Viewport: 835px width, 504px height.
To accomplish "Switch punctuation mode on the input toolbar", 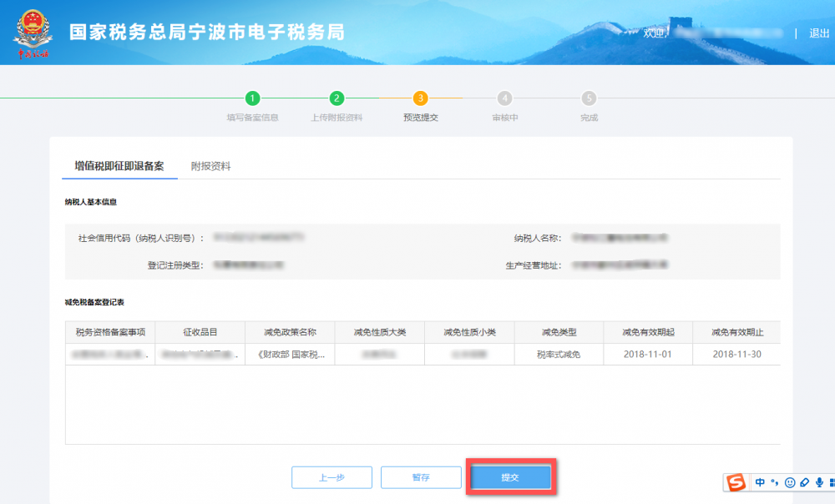I will (775, 483).
